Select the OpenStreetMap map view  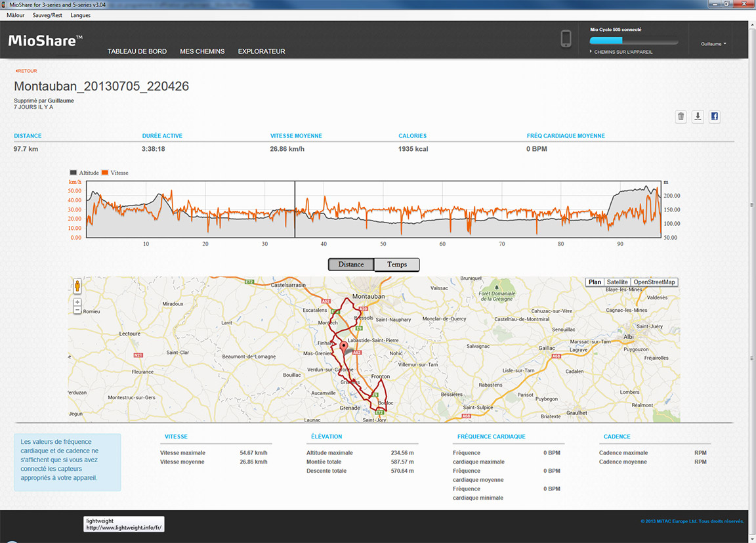654,282
